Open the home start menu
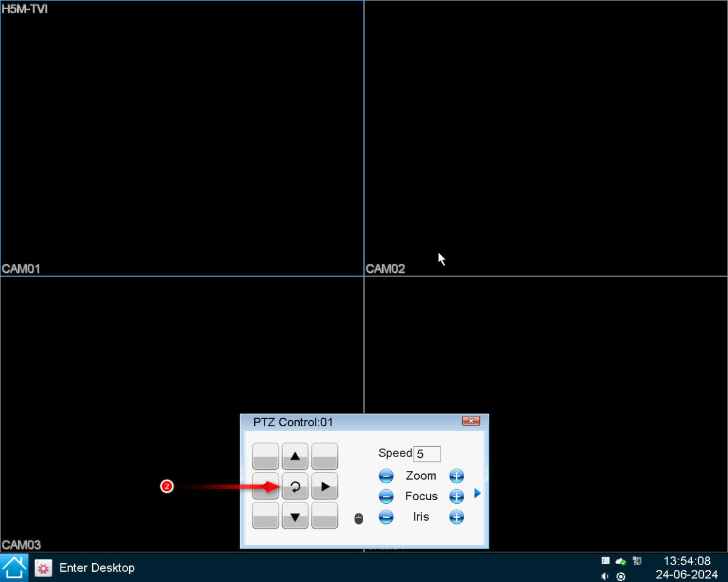Screen dimensions: 728x582 click(x=15, y=567)
